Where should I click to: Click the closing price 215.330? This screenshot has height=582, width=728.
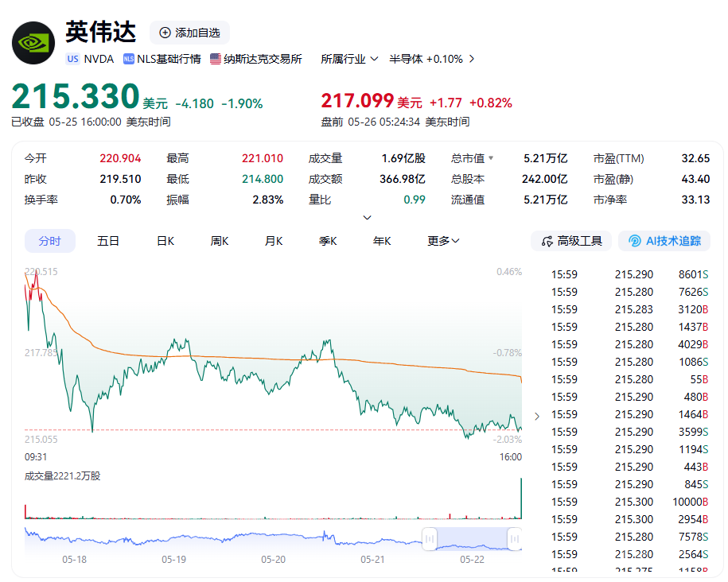pyautogui.click(x=76, y=96)
